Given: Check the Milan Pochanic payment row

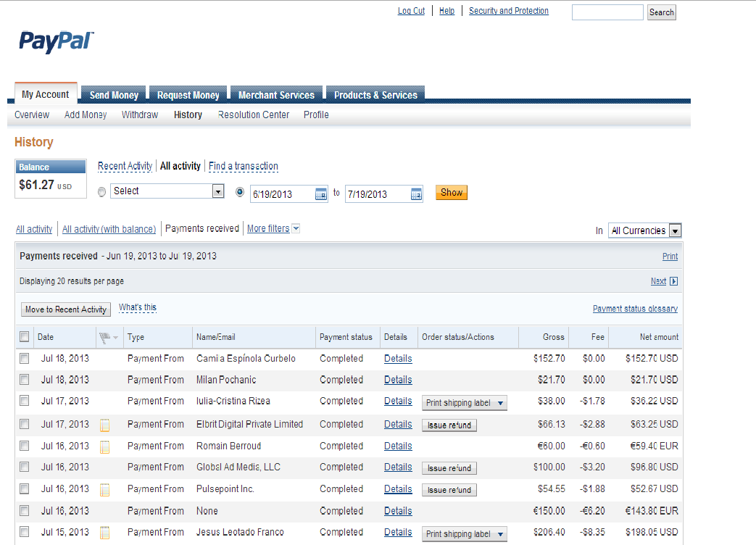Looking at the screenshot, I should coord(24,379).
